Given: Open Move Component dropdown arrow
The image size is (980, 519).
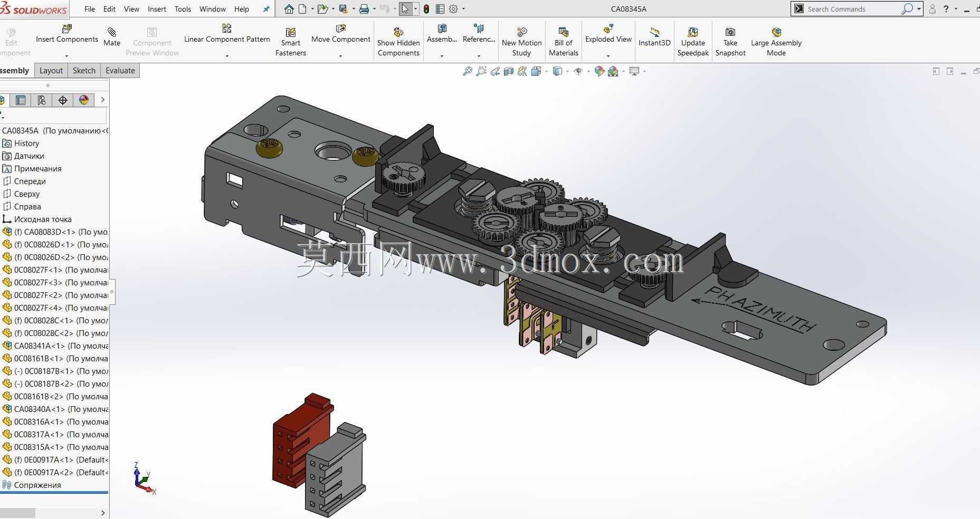Looking at the screenshot, I should (340, 56).
